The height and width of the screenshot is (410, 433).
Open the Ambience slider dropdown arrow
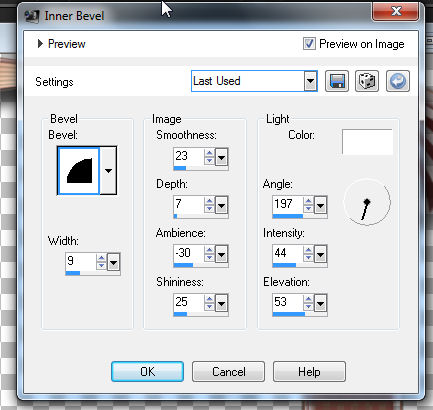pyautogui.click(x=222, y=255)
